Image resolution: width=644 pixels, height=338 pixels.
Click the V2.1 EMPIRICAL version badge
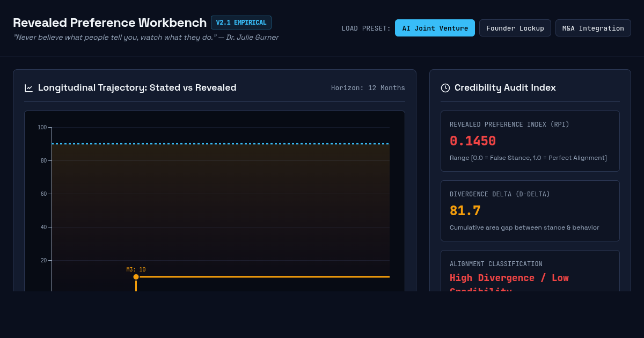tap(241, 23)
